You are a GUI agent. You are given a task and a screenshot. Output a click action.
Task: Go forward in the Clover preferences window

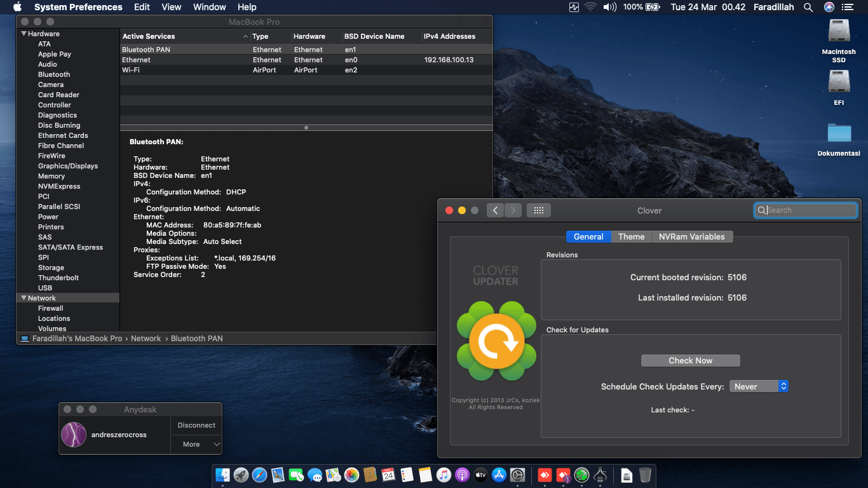pos(513,210)
